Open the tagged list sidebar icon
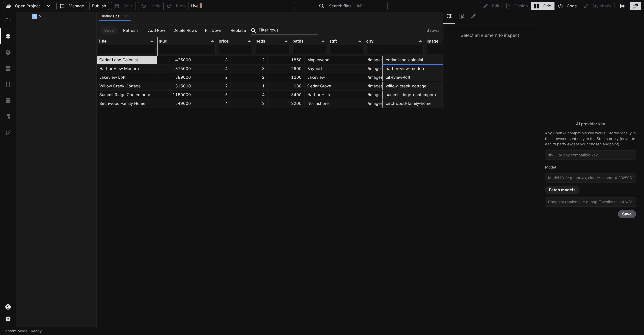Viewport: 644px width, 335px height. [8, 117]
